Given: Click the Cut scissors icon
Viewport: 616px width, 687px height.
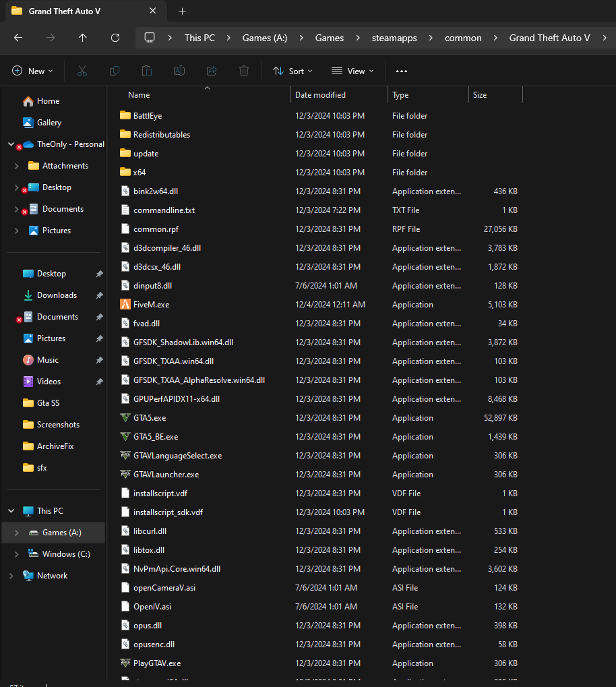Looking at the screenshot, I should [82, 71].
